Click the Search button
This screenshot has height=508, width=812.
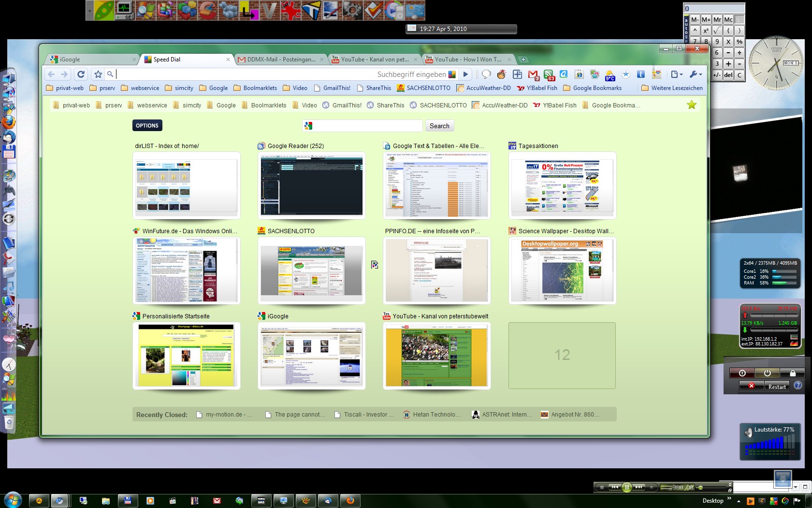pyautogui.click(x=439, y=126)
